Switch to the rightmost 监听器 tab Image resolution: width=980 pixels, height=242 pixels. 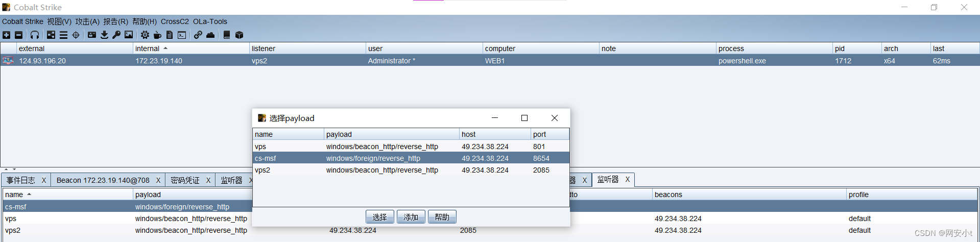608,179
